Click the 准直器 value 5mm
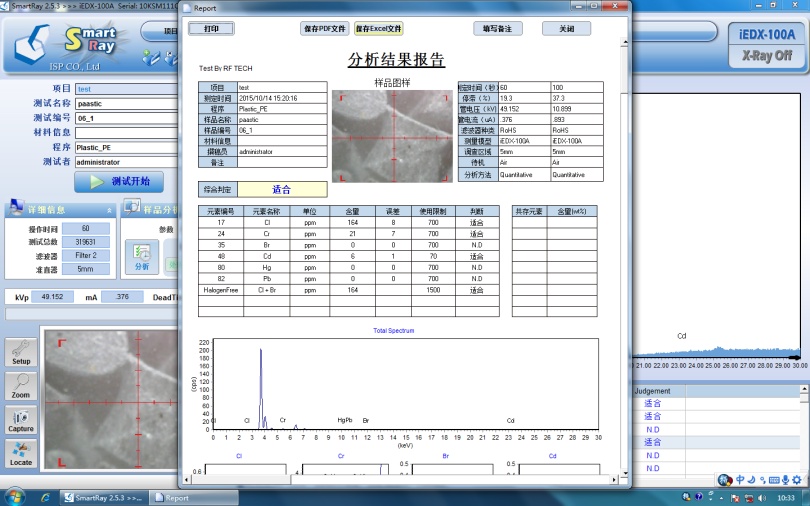The image size is (810, 506). (85, 268)
